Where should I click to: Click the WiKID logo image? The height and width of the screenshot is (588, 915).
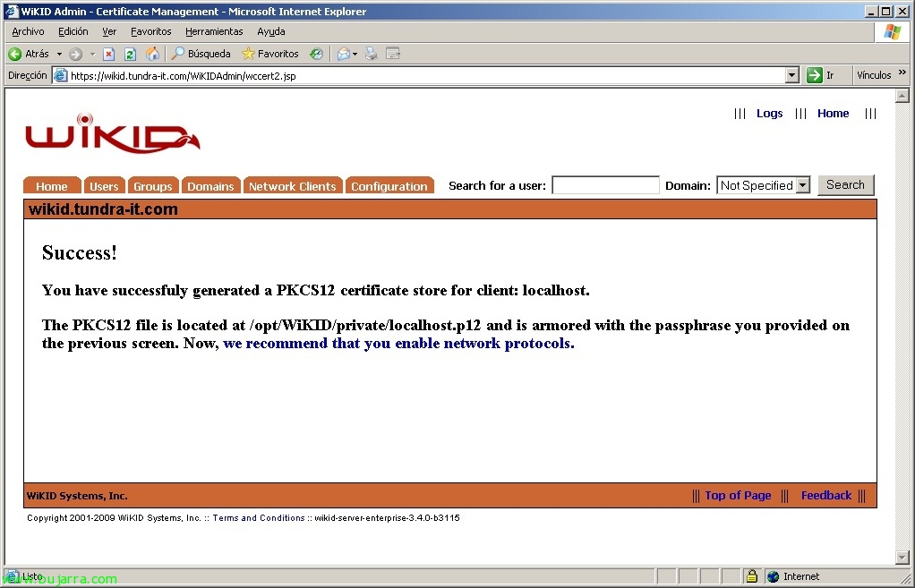pos(113,133)
